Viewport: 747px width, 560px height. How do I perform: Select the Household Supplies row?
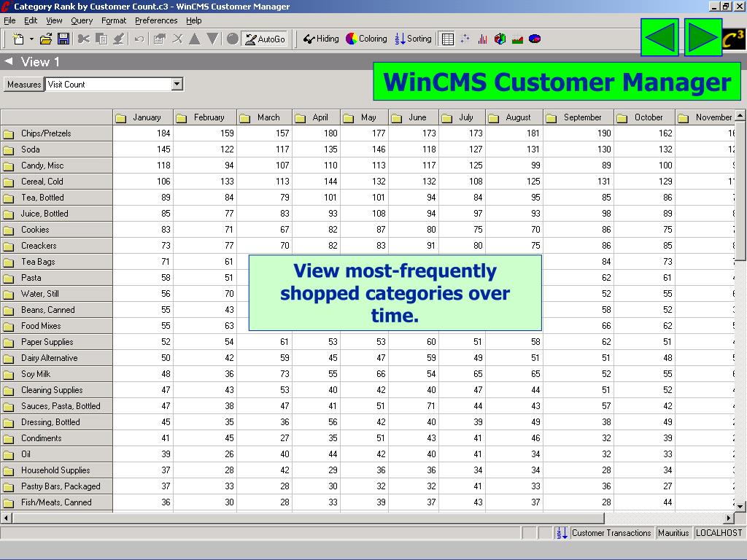pos(56,470)
